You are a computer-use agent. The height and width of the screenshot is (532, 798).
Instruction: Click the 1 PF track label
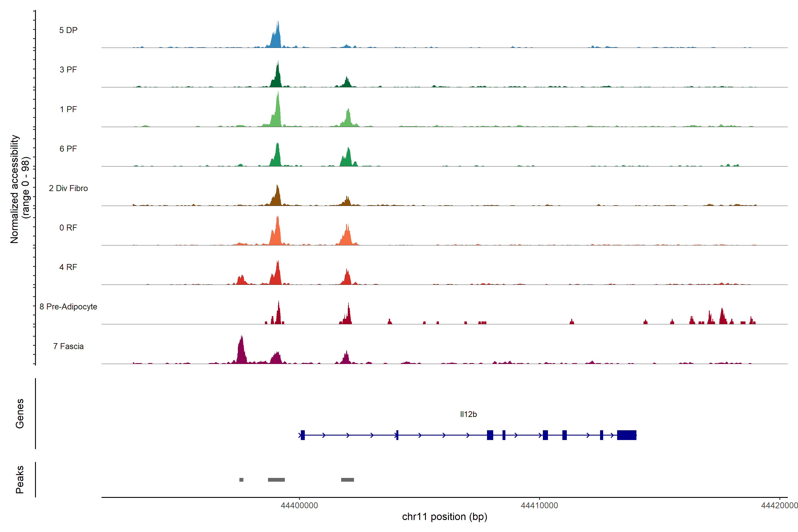coord(68,109)
